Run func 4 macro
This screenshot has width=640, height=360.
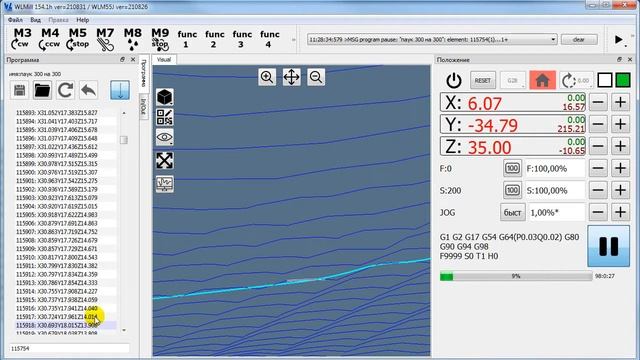tap(269, 39)
